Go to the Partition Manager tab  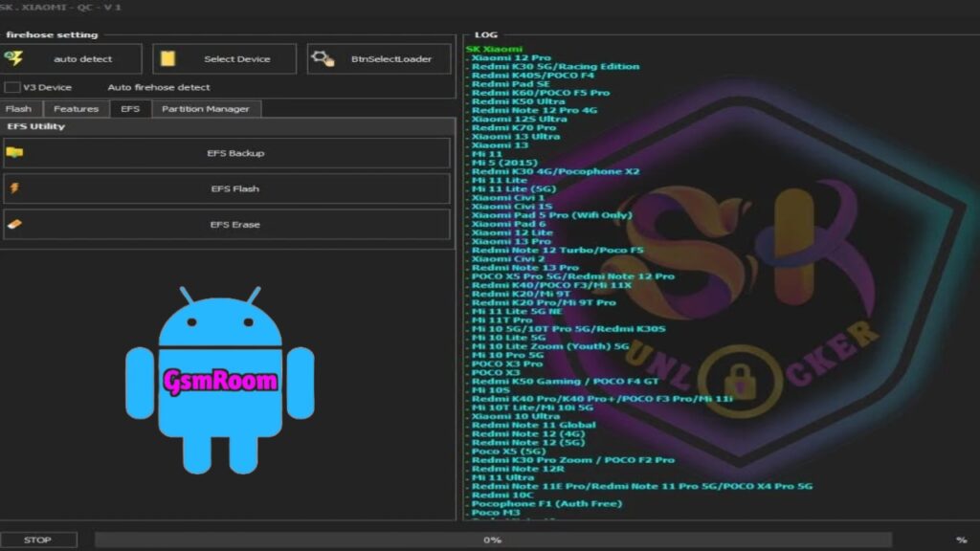coord(205,109)
